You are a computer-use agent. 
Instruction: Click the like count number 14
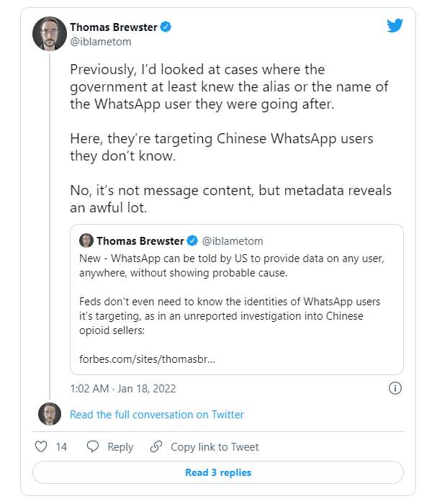pos(61,447)
